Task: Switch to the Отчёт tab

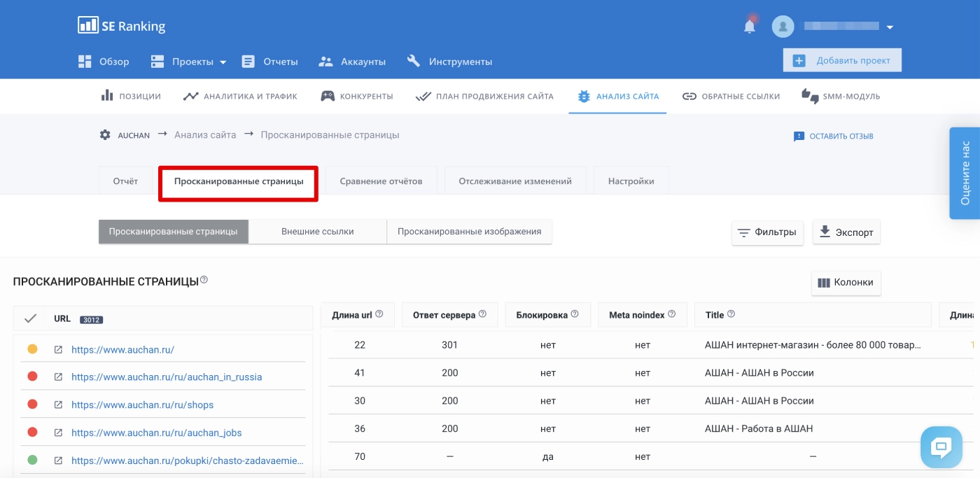Action: [x=125, y=181]
